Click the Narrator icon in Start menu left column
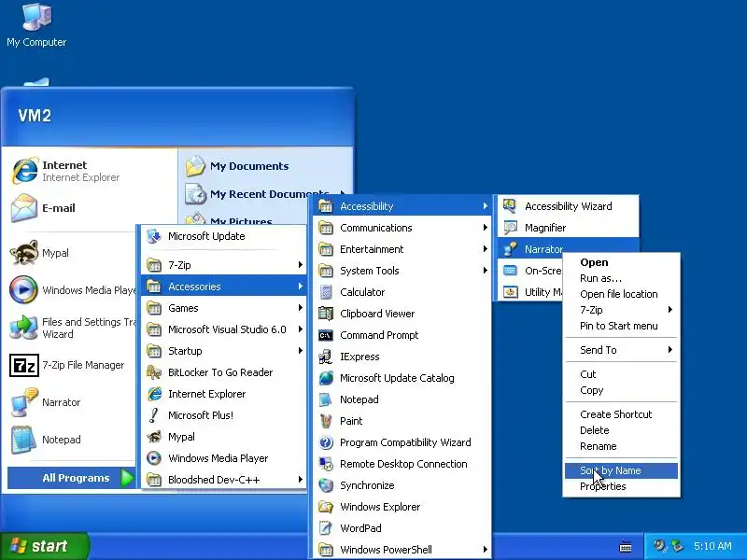 pyautogui.click(x=24, y=402)
